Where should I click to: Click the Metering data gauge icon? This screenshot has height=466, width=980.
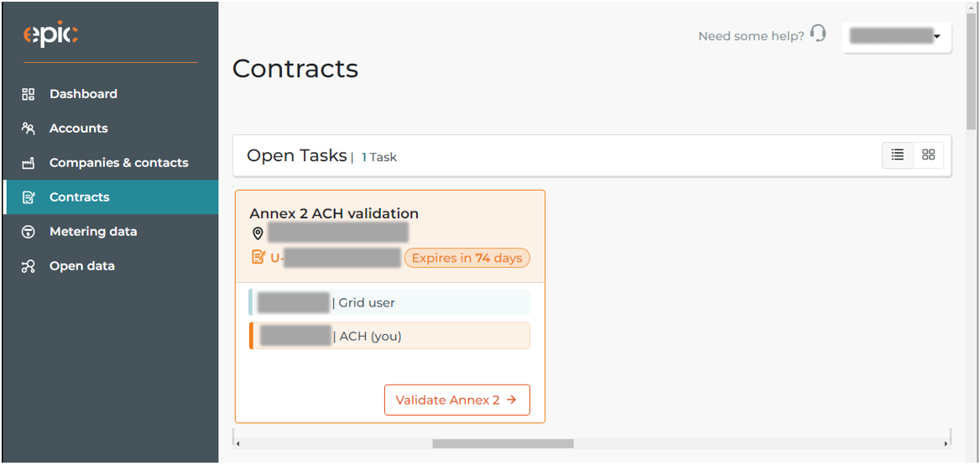pos(29,232)
